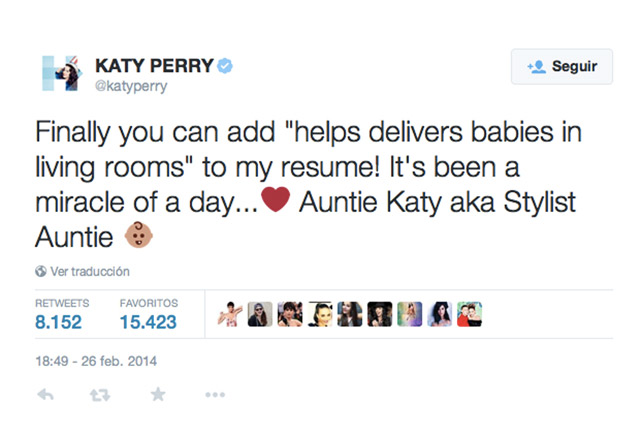The width and height of the screenshot is (641, 440).
Task: Select the avatar with hat and sunglasses
Action: (x=258, y=315)
